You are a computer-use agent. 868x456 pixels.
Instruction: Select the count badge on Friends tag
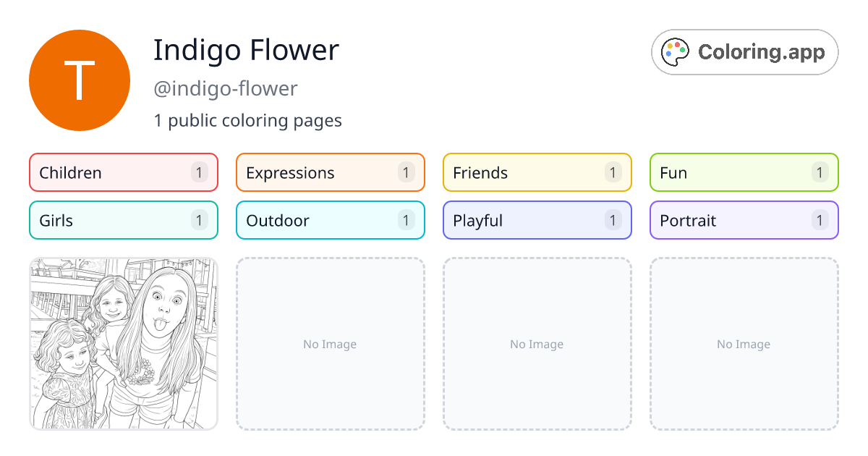[x=612, y=172]
